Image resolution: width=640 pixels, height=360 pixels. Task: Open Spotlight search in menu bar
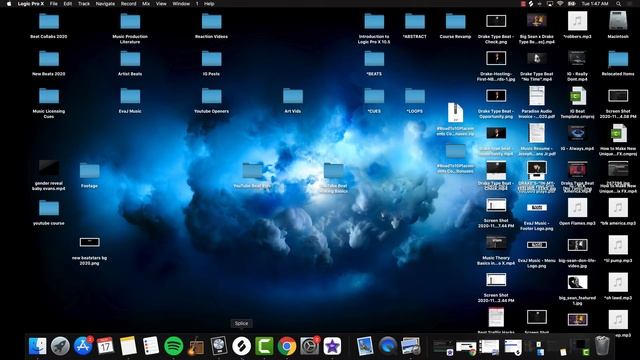(x=618, y=4)
